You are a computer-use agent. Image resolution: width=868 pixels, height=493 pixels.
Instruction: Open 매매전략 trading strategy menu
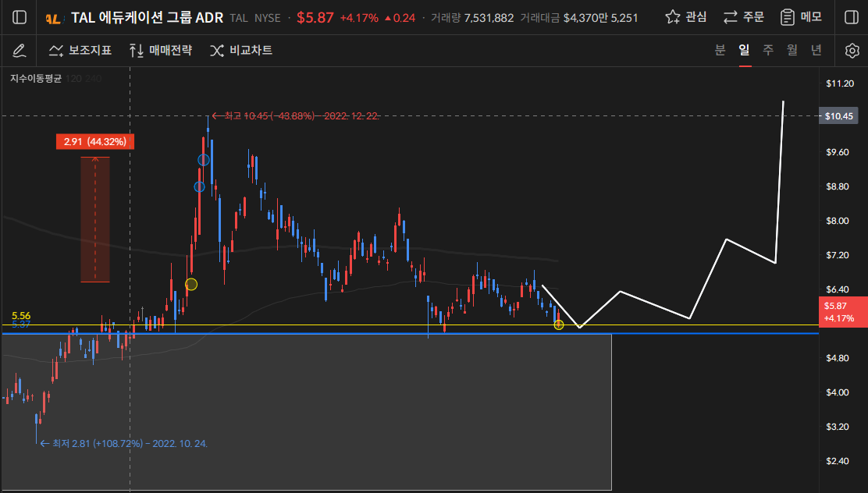point(161,51)
